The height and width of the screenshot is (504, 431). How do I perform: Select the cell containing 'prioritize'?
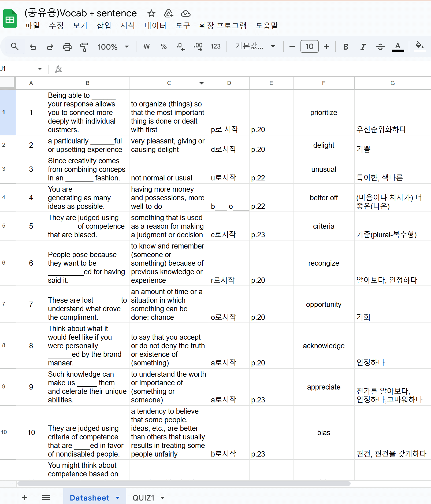[324, 112]
